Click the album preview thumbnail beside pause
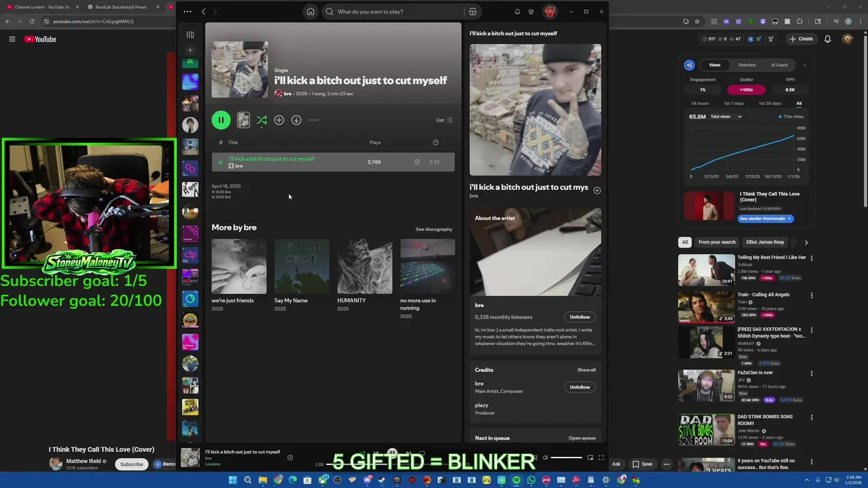Screen dimensions: 868x488 (243, 120)
